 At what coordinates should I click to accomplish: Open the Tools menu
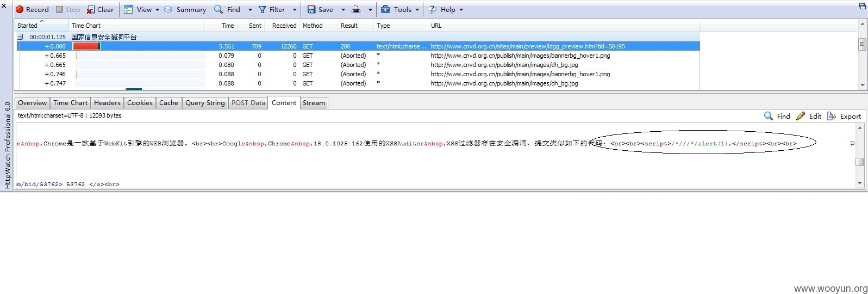pyautogui.click(x=400, y=9)
